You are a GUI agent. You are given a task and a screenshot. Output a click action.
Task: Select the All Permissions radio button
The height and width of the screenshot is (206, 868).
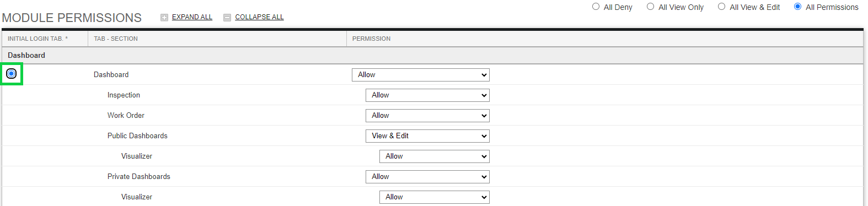797,7
